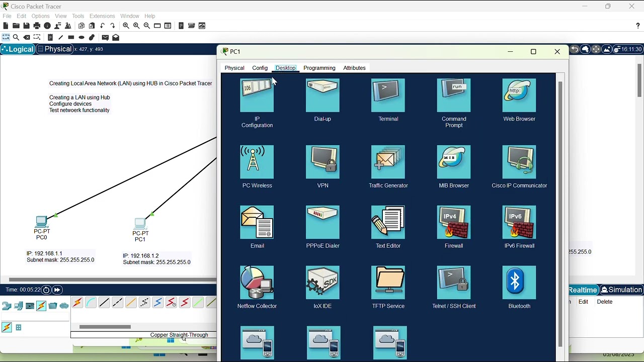Pick the light blue console cable

91,303
